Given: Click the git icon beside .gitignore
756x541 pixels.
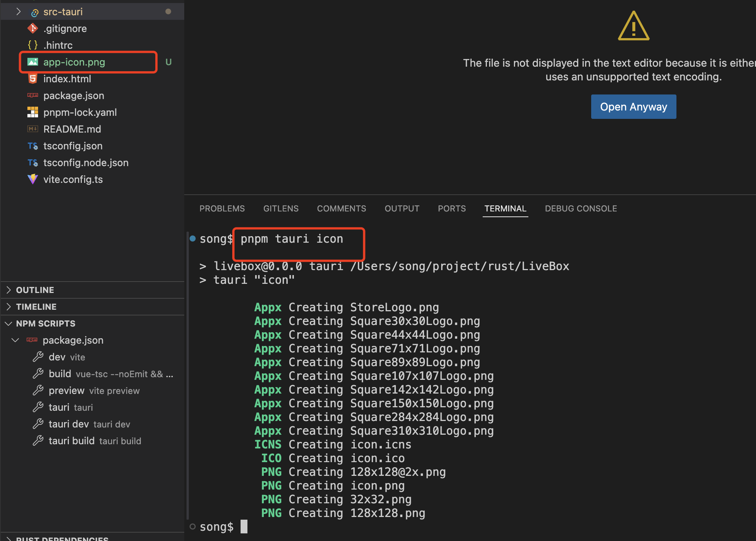Looking at the screenshot, I should coord(33,29).
